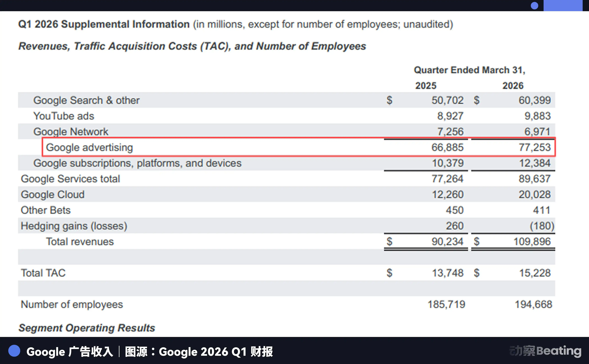Click the 'Google Services total' label
The height and width of the screenshot is (364, 589).
(x=70, y=179)
